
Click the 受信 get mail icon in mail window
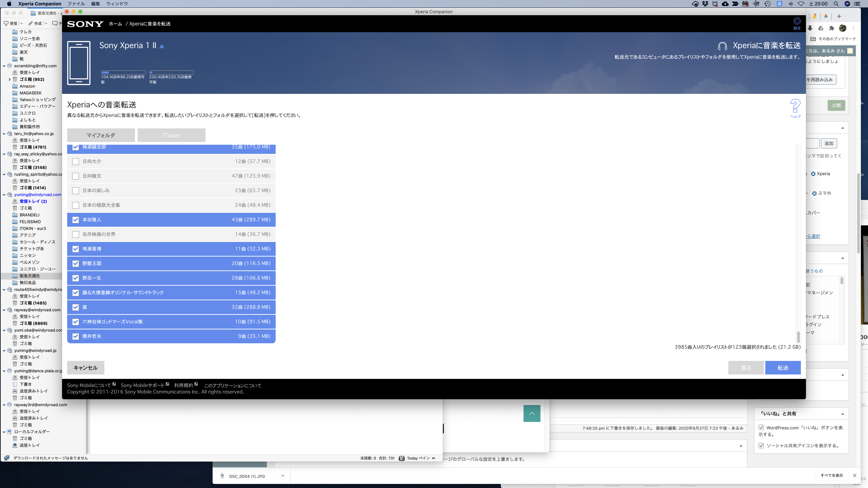pos(6,23)
